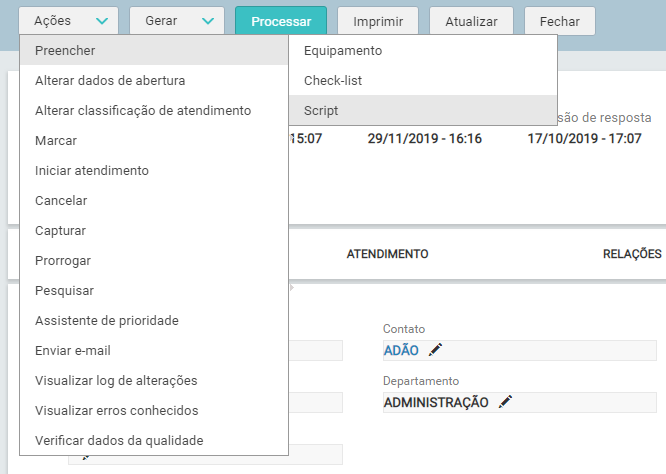Choose Script in the submenu
The width and height of the screenshot is (666, 474).
pos(423,110)
